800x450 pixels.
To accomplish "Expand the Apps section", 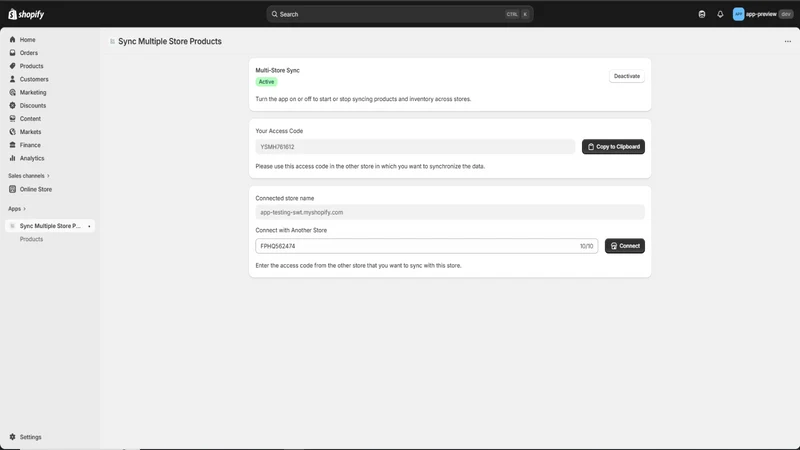I will click(17, 209).
